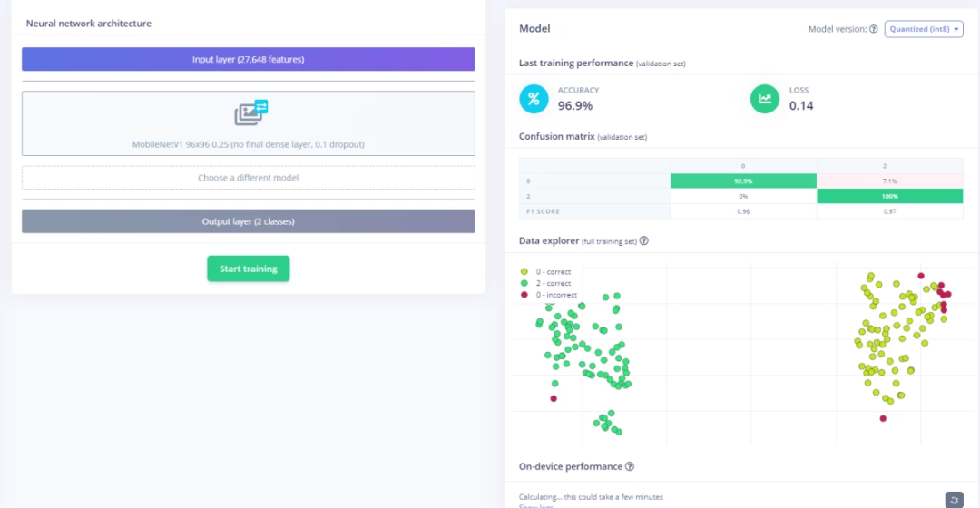Click the accuracy percent icon

(x=534, y=99)
